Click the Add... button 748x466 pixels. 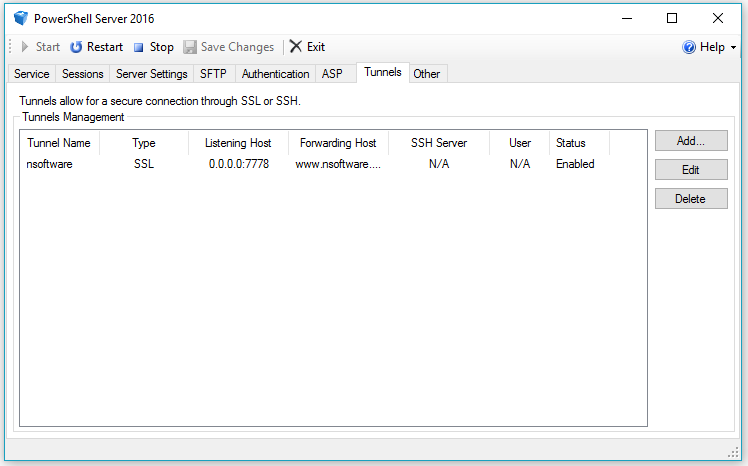(691, 141)
